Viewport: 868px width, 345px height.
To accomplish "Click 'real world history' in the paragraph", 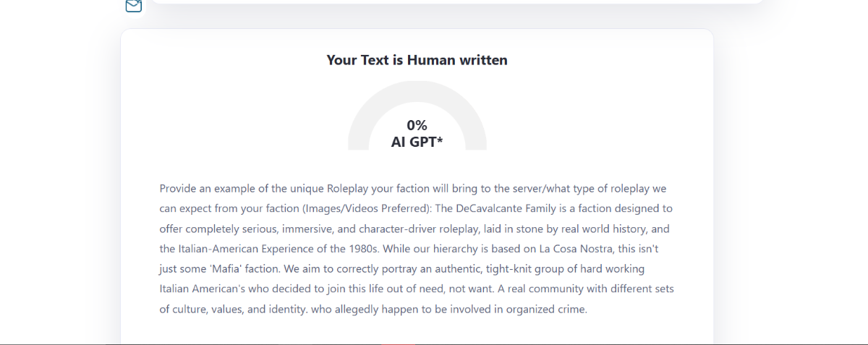I will 605,229.
